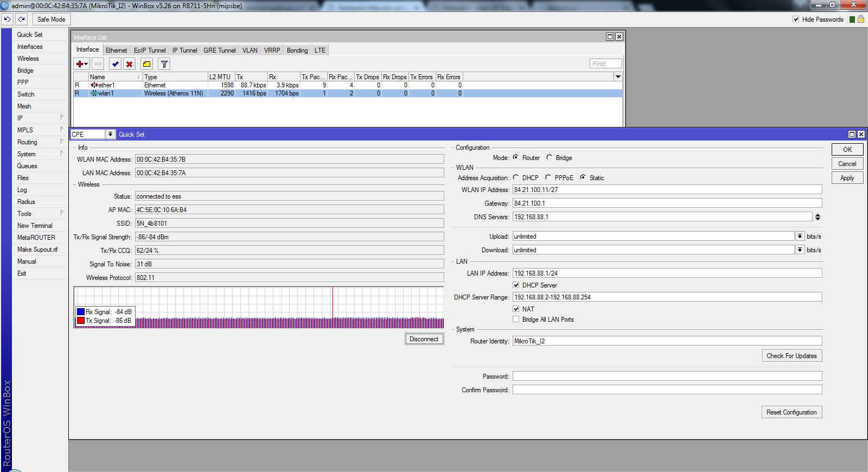Click the wlan1 wireless interface icon
Image resolution: width=868 pixels, height=472 pixels.
tap(94, 93)
